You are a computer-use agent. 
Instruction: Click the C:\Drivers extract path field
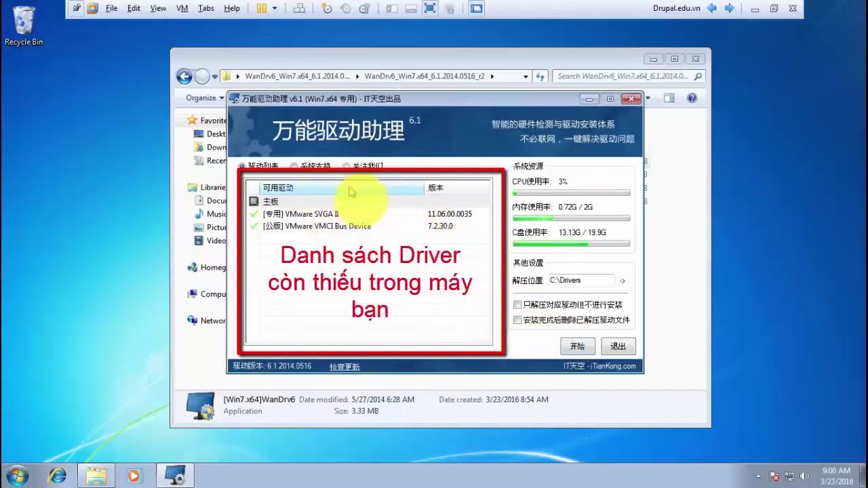580,280
